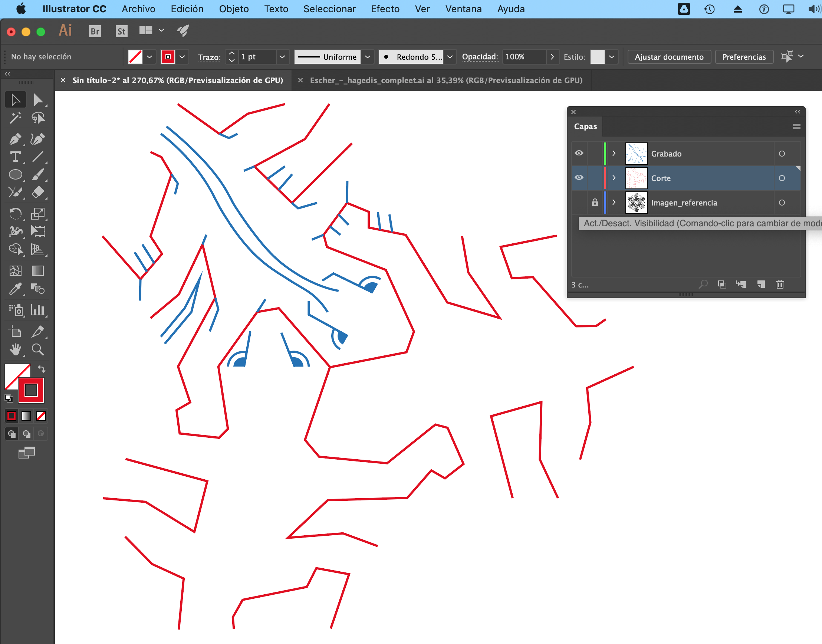The height and width of the screenshot is (644, 822).
Task: Swap fill and stroke colors
Action: pyautogui.click(x=42, y=369)
